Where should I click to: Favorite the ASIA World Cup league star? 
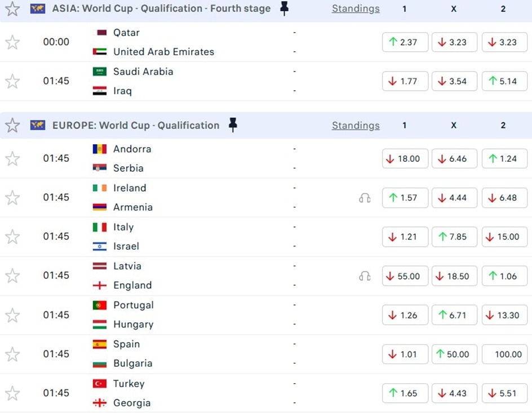[12, 9]
